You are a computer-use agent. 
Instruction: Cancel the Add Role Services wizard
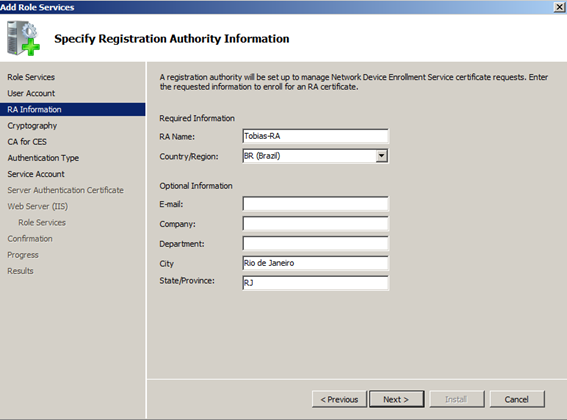[x=517, y=399]
